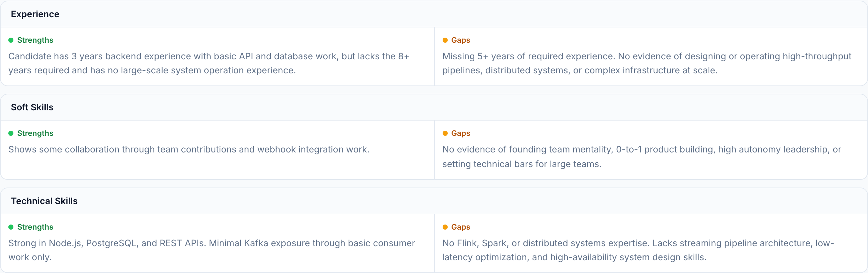Click the orange dot beside Experience Gaps
Image resolution: width=868 pixels, height=273 pixels.
[445, 41]
